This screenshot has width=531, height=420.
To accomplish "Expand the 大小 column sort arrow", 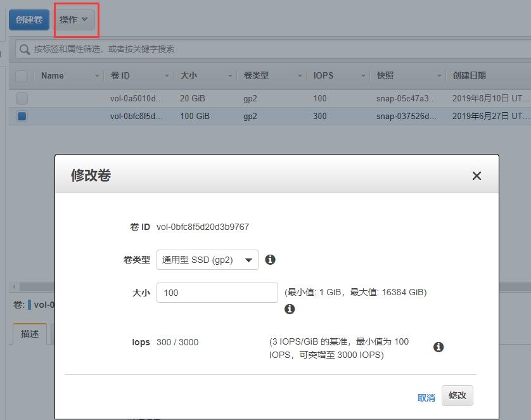I will pos(231,76).
